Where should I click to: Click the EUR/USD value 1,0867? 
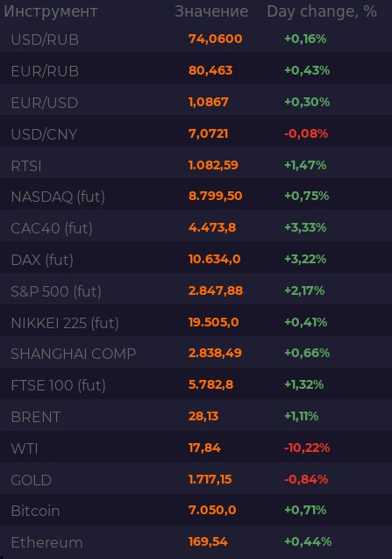tap(208, 103)
